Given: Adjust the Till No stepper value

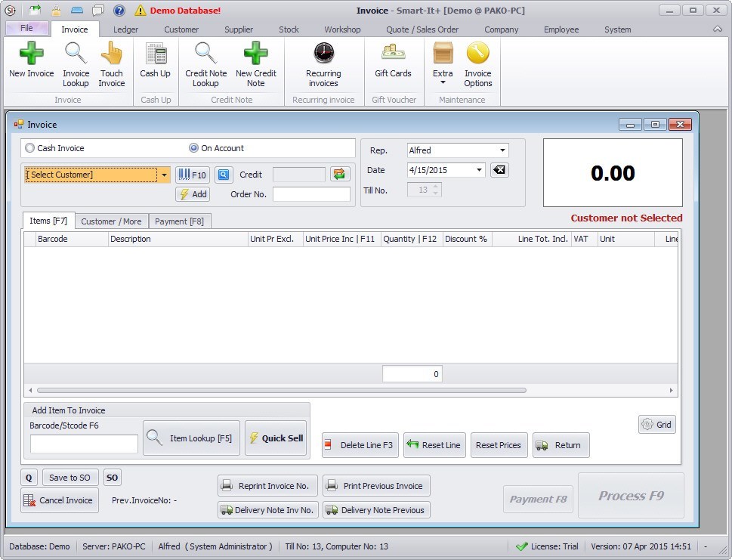Looking at the screenshot, I should tap(434, 190).
